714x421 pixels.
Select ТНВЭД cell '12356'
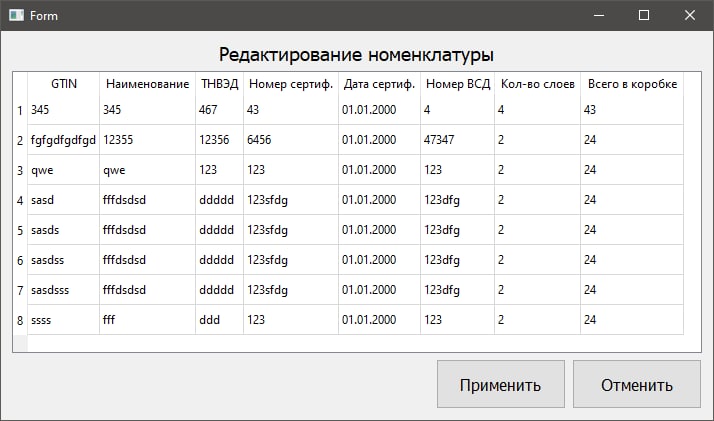coord(219,140)
